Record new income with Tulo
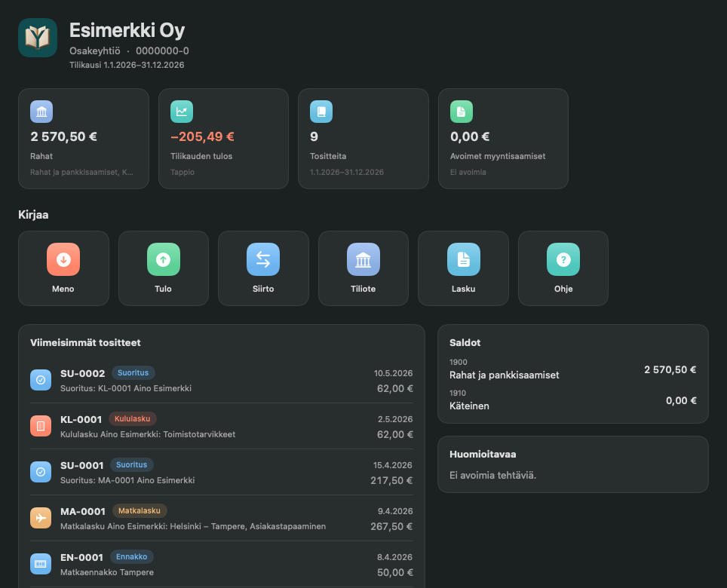The image size is (727, 588). click(x=164, y=268)
